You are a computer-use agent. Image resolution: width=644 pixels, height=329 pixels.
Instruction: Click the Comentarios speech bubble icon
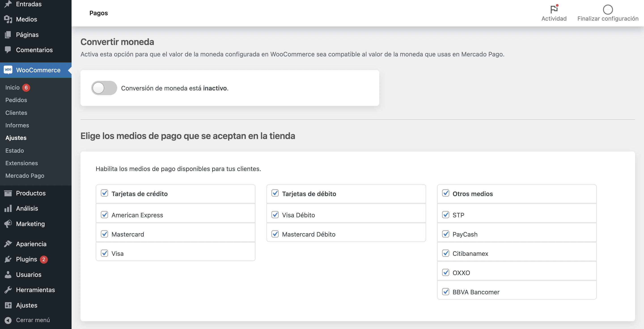(8, 50)
